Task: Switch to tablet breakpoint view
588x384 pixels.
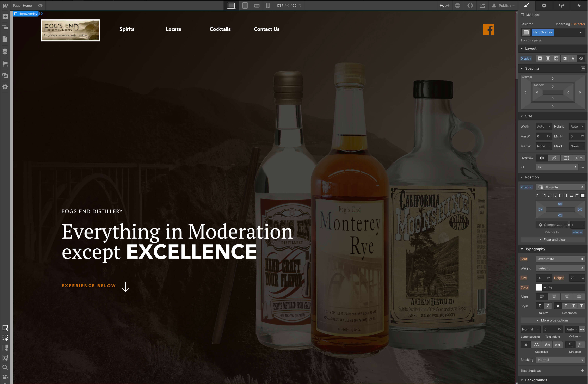Action: tap(245, 5)
